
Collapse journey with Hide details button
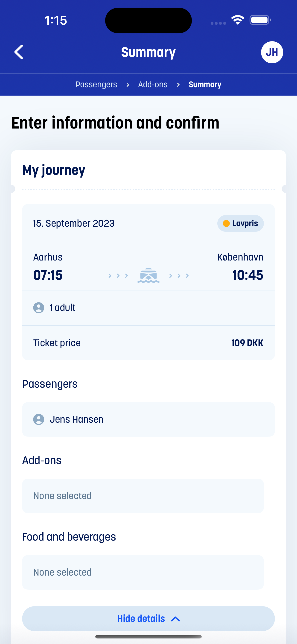[148, 618]
